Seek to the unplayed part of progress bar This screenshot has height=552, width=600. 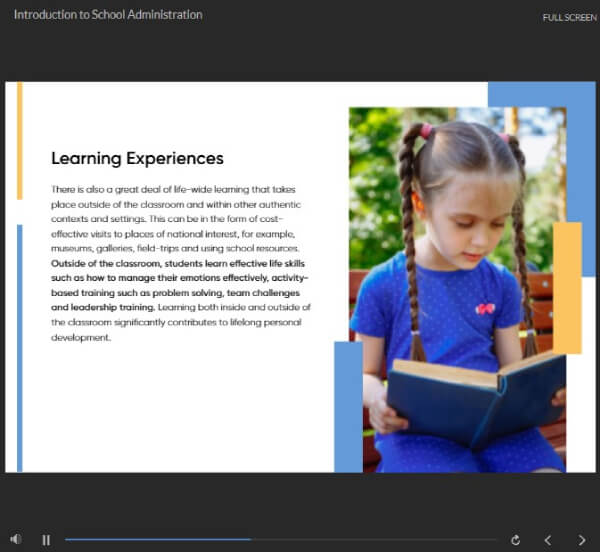click(x=374, y=539)
